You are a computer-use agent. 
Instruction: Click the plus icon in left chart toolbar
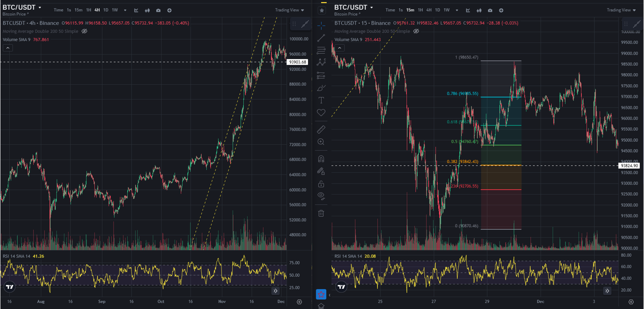[169, 10]
